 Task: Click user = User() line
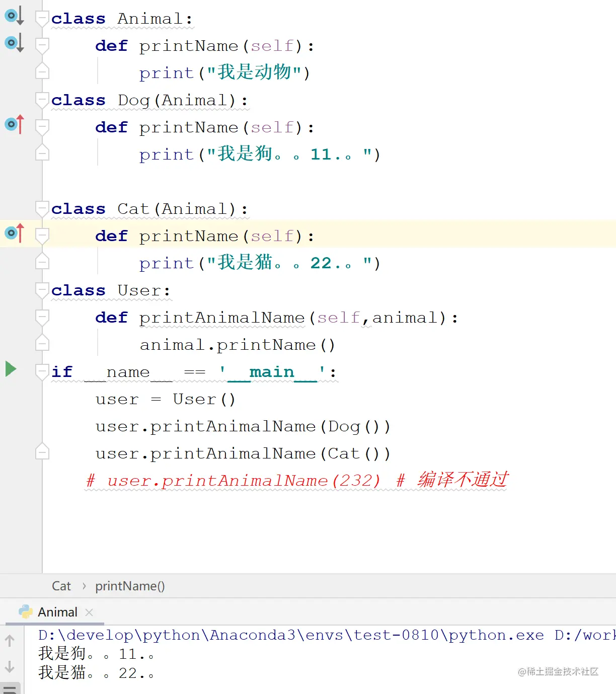pos(166,399)
